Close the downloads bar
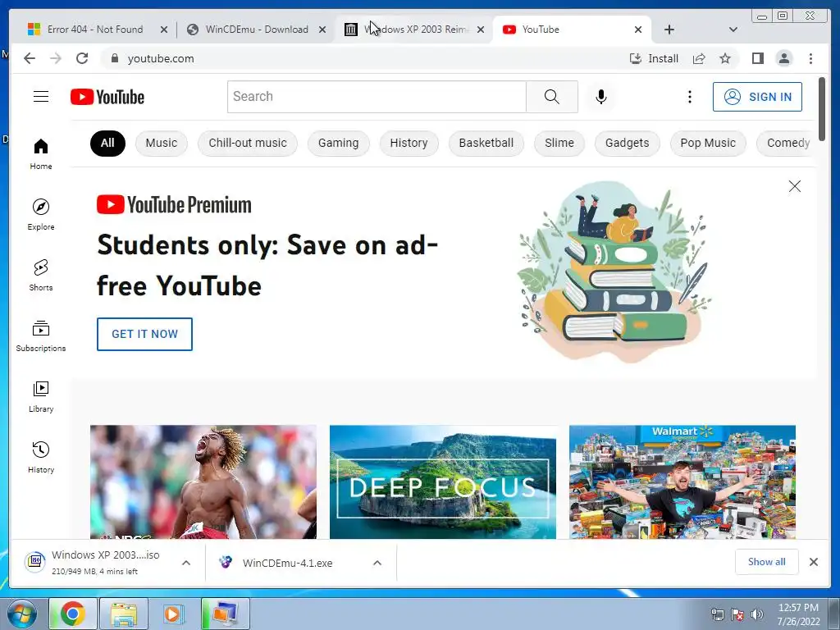Viewport: 840px width, 630px height. (x=813, y=562)
